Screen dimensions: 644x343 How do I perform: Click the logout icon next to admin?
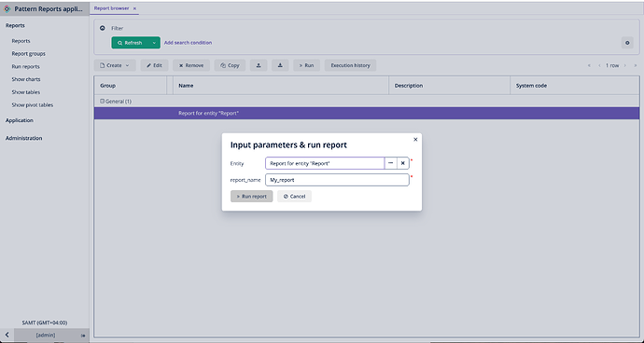point(83,336)
